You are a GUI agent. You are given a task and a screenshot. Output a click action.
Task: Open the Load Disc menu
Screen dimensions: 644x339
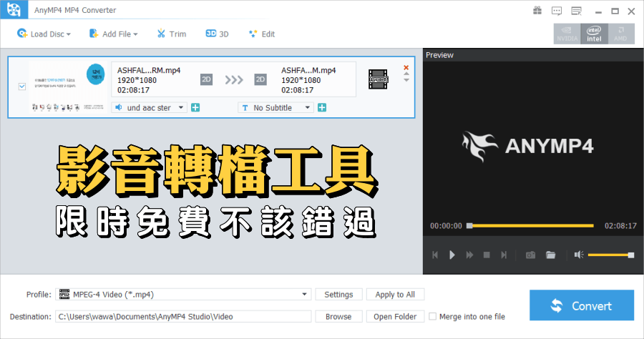click(44, 34)
